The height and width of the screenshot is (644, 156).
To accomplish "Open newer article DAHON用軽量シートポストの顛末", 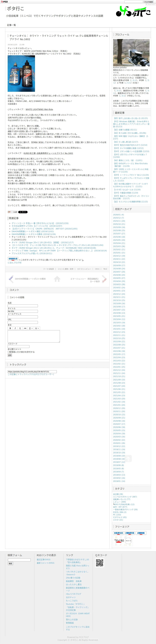I will click(30, 279).
